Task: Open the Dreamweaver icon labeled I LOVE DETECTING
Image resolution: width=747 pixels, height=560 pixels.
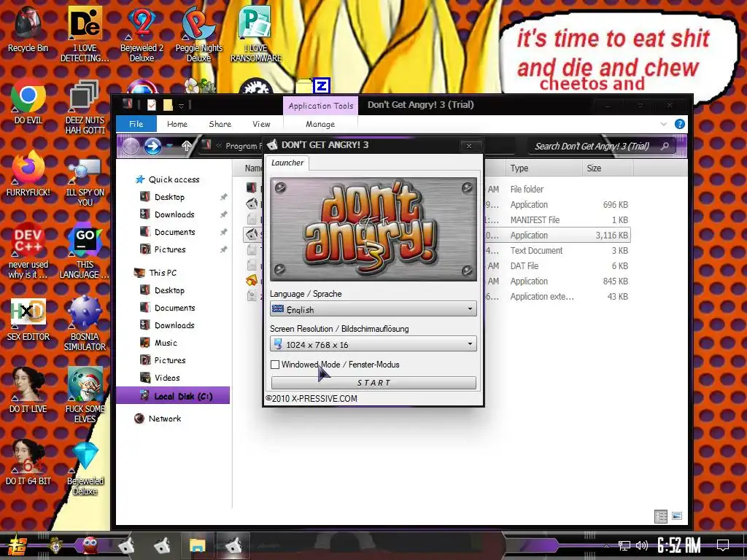Action: [x=85, y=34]
